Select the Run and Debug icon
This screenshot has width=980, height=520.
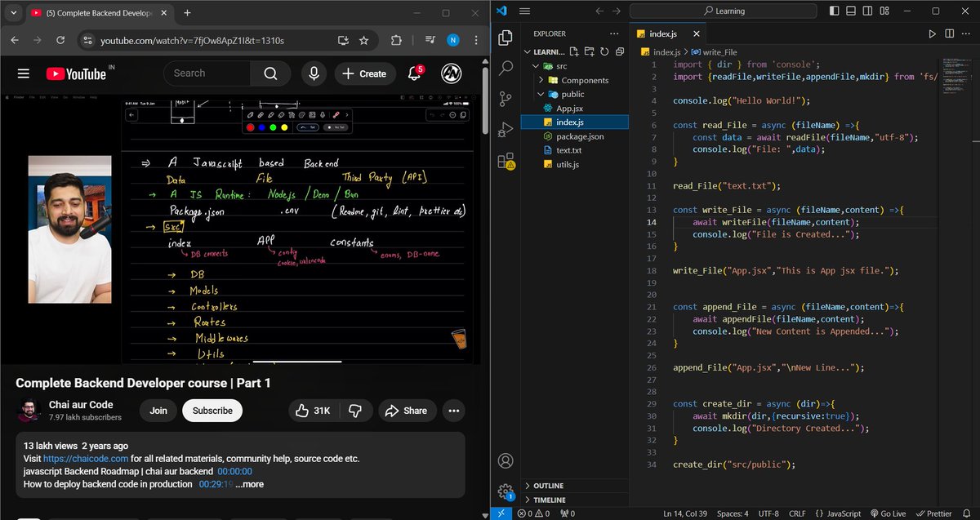505,129
